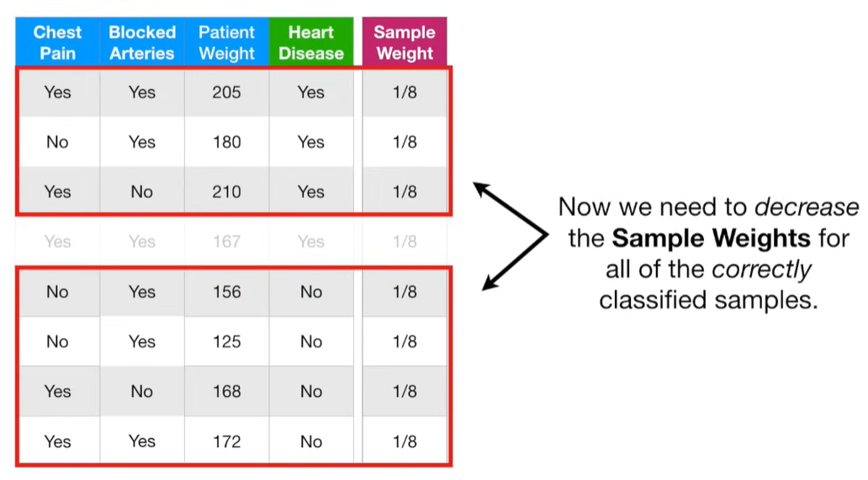
Task: Click the Chest Pain column header
Action: point(57,42)
